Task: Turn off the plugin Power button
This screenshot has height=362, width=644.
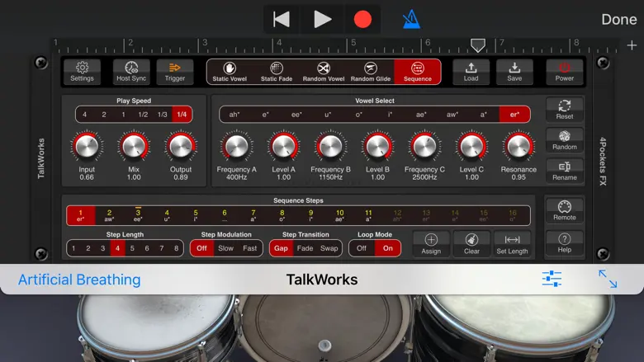Action: 565,72
